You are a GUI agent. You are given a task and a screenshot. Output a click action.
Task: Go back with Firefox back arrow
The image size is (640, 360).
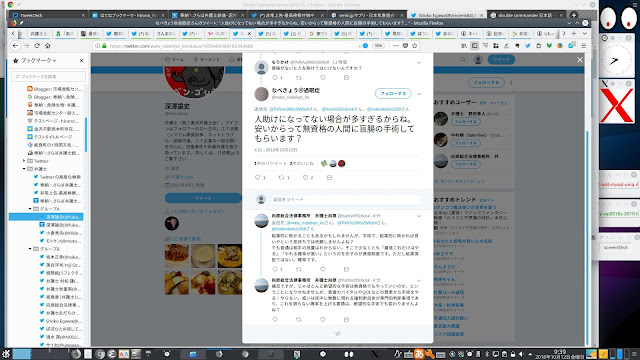(15, 46)
